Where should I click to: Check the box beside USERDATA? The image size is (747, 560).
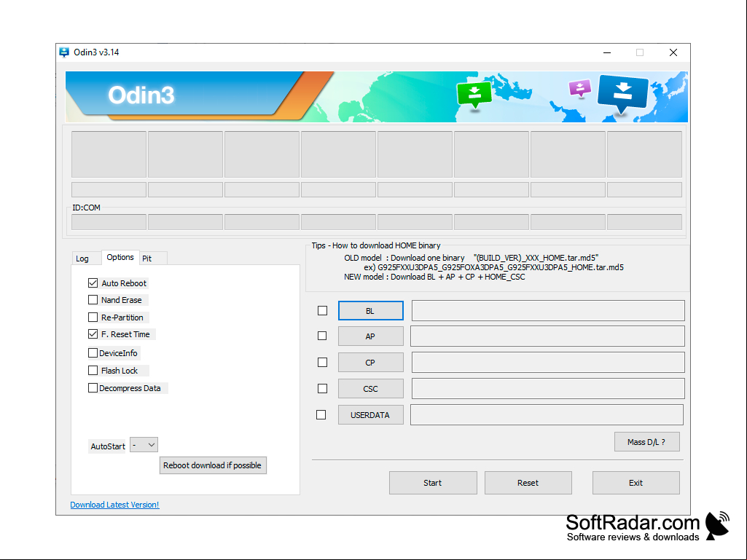(x=321, y=415)
